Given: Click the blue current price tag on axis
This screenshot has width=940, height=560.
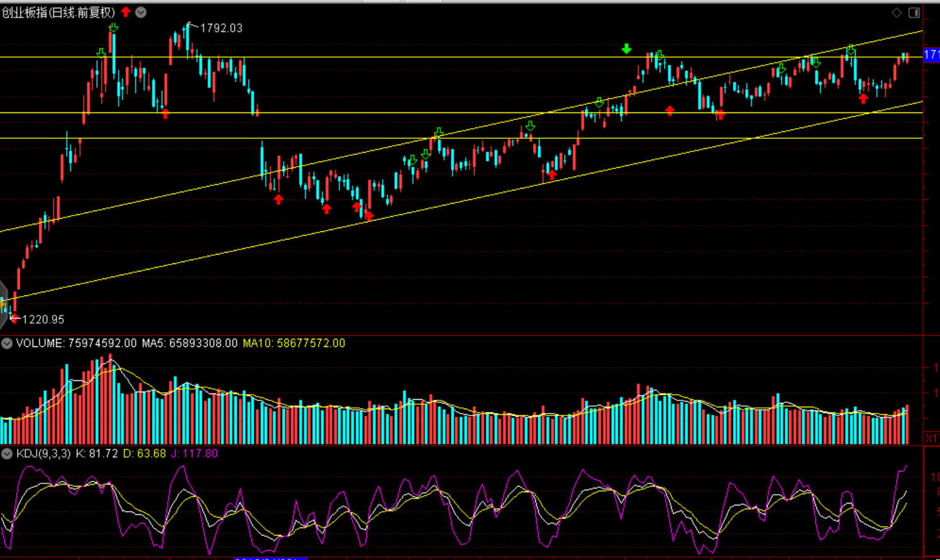Looking at the screenshot, I should (x=931, y=55).
